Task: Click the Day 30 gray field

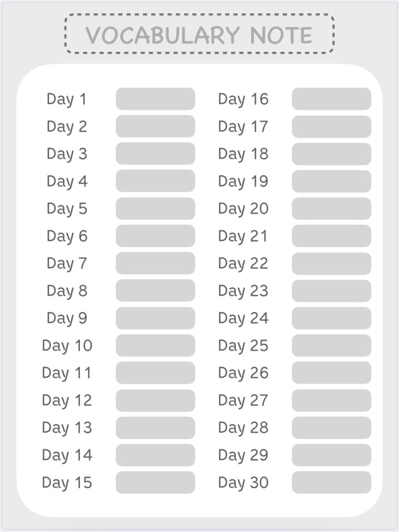Action: coord(332,482)
